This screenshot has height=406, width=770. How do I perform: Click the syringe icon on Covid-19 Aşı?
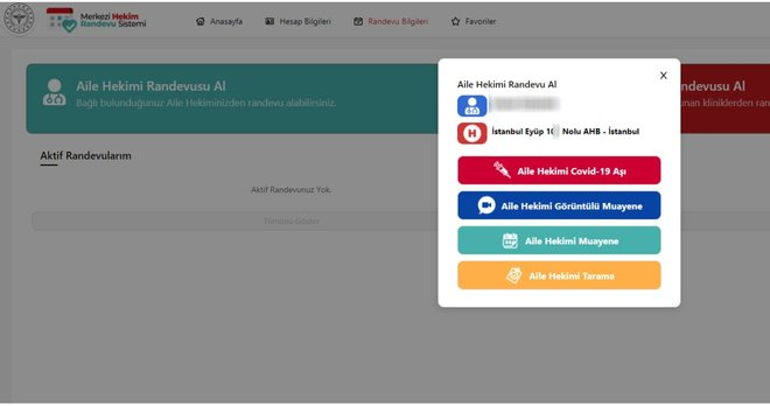point(502,171)
